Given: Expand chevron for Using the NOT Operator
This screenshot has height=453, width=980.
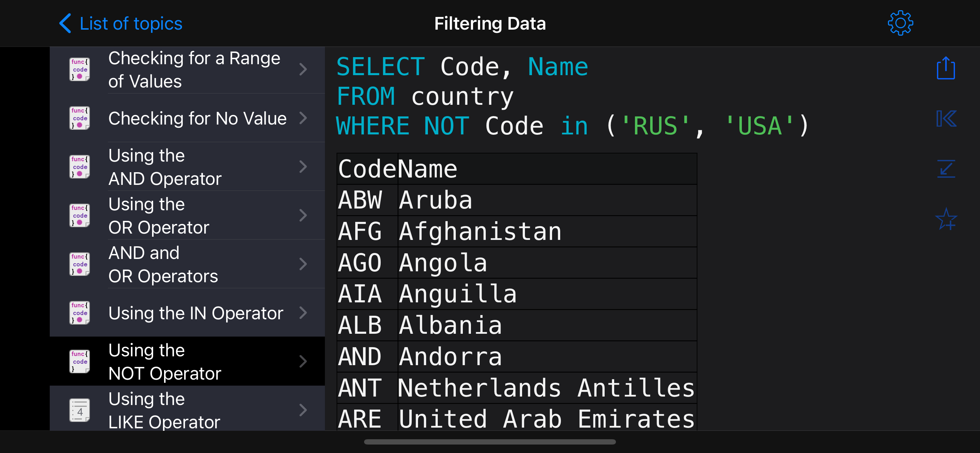Looking at the screenshot, I should point(303,362).
